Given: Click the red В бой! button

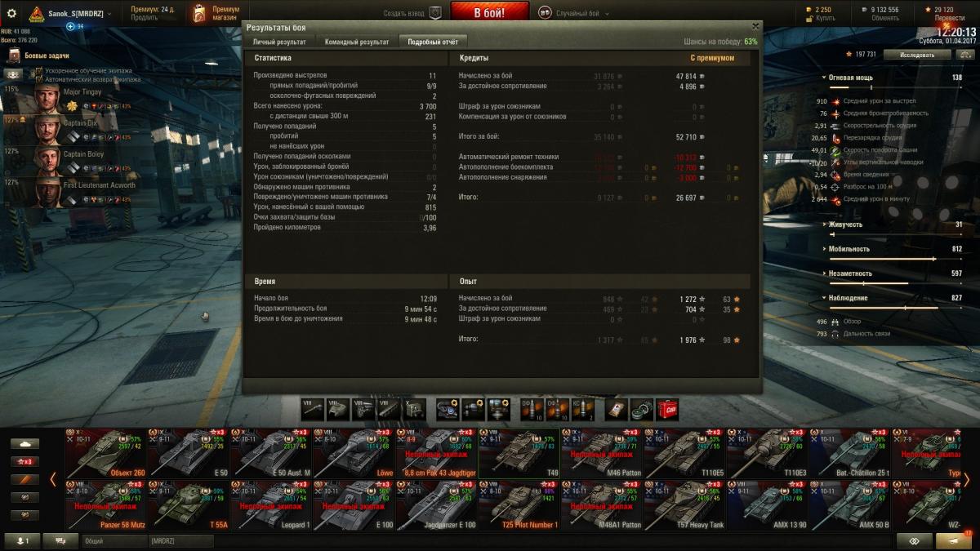Looking at the screenshot, I should tap(489, 12).
